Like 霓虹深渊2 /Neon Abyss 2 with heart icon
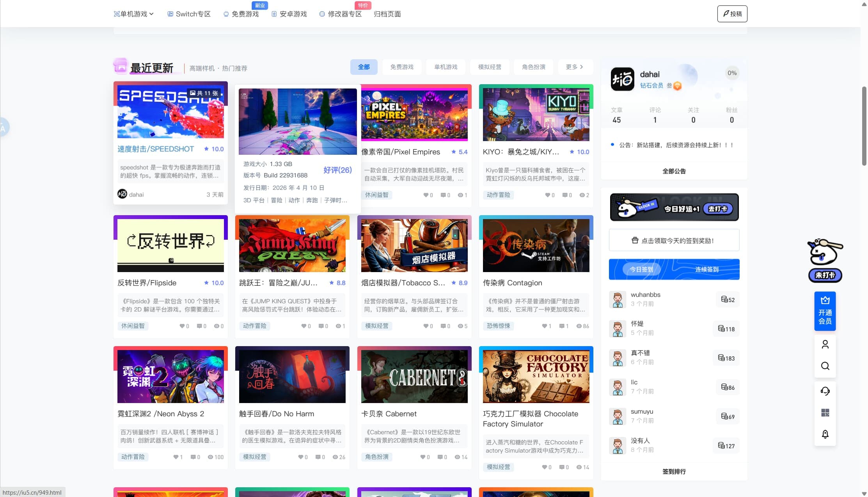Screen dimensions: 868x497 pyautogui.click(x=176, y=457)
